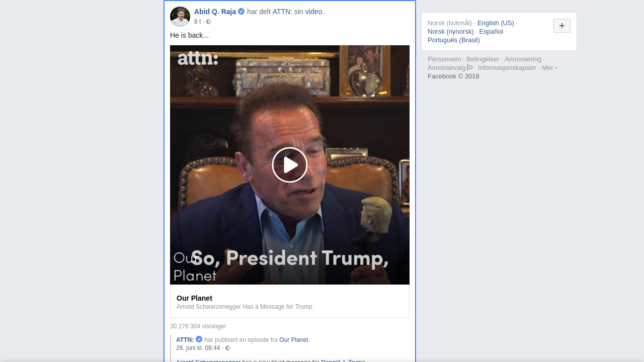Open the 'Our Planet' title below video
This screenshot has width=644, height=362.
[x=194, y=298]
